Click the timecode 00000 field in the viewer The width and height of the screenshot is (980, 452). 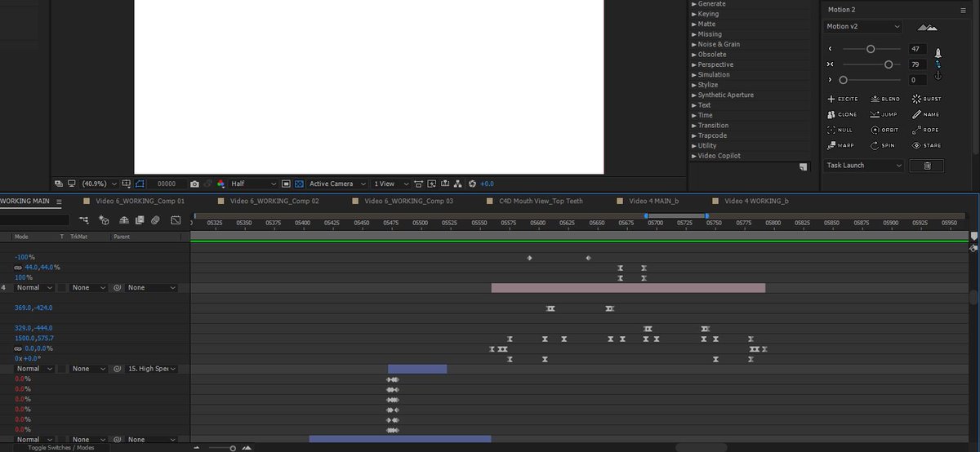(x=167, y=184)
